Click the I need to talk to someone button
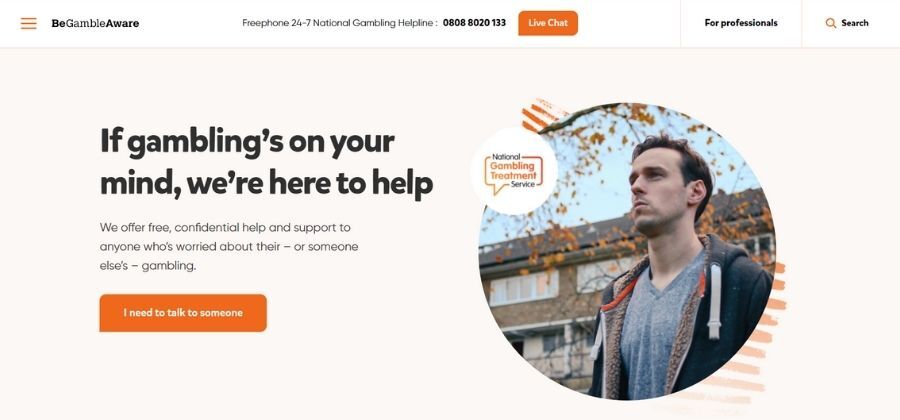The height and width of the screenshot is (420, 900). (183, 313)
